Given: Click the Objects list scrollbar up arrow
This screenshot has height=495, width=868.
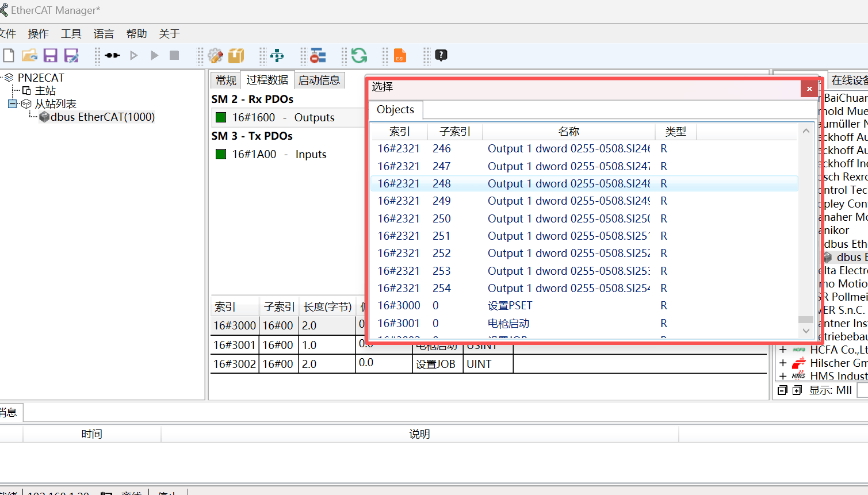Looking at the screenshot, I should point(806,131).
